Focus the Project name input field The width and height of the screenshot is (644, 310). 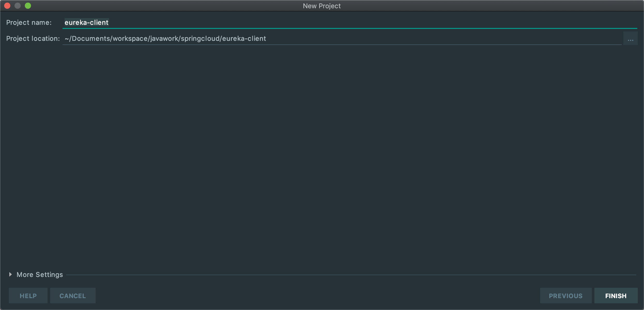[349, 22]
